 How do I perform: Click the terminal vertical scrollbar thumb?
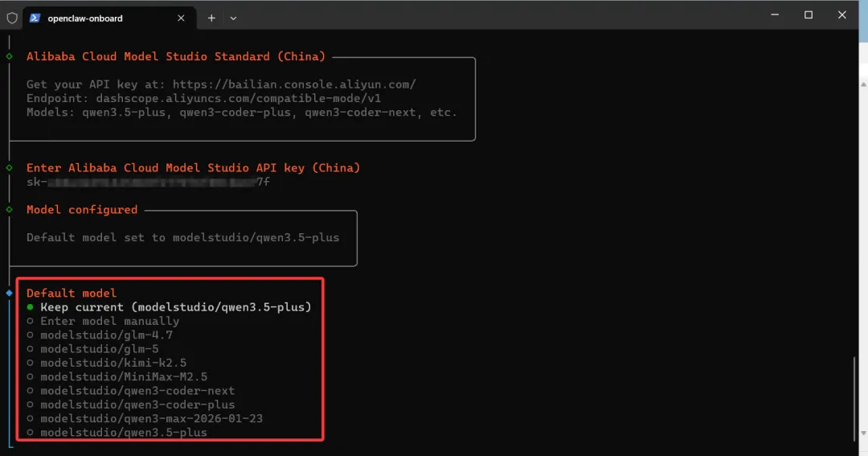[854, 399]
